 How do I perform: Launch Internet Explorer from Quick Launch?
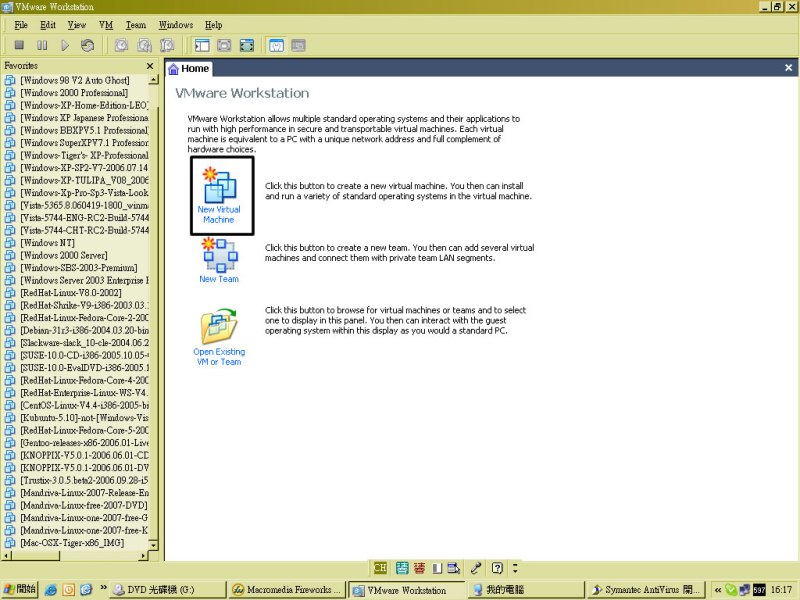point(51,590)
